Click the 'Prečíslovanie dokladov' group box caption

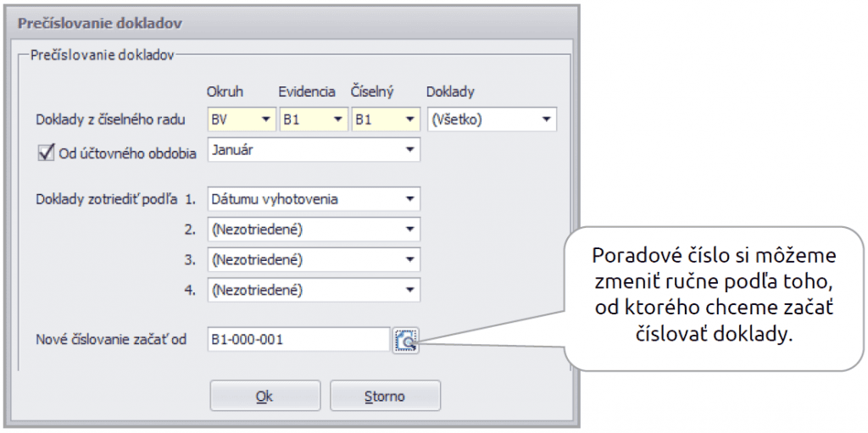click(x=102, y=55)
